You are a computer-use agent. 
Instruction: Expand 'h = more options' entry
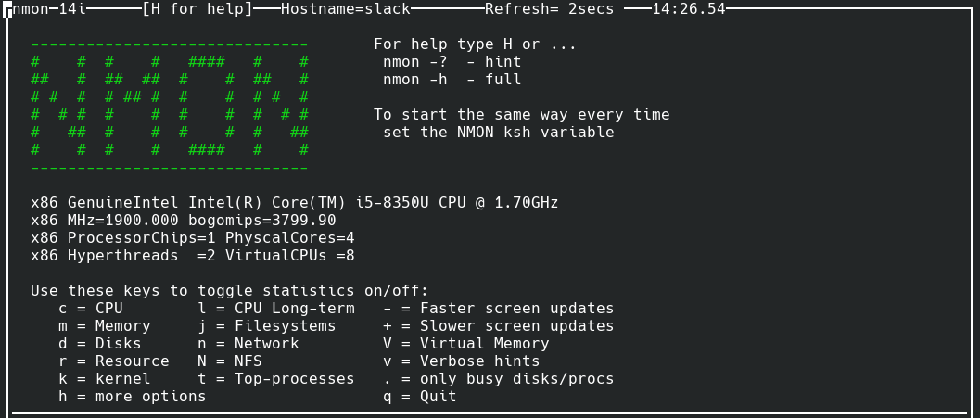tap(132, 397)
